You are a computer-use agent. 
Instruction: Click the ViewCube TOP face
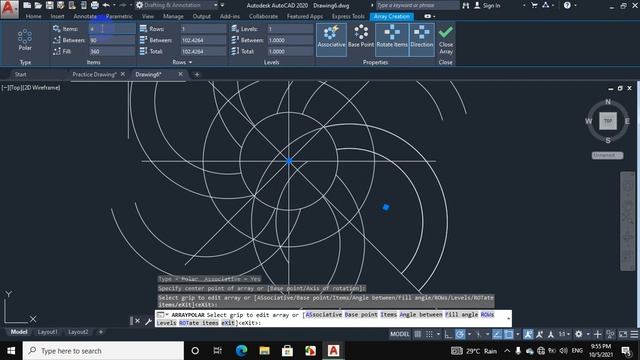point(608,121)
